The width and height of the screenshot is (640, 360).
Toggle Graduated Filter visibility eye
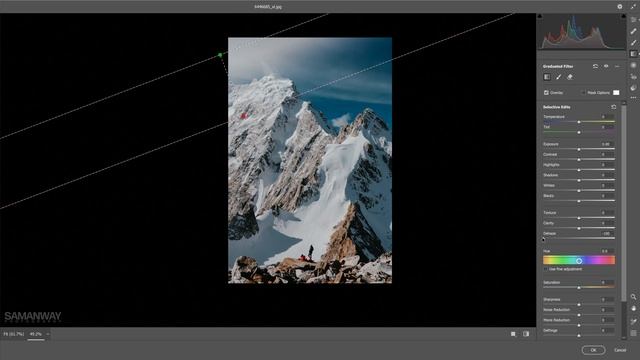[x=606, y=66]
